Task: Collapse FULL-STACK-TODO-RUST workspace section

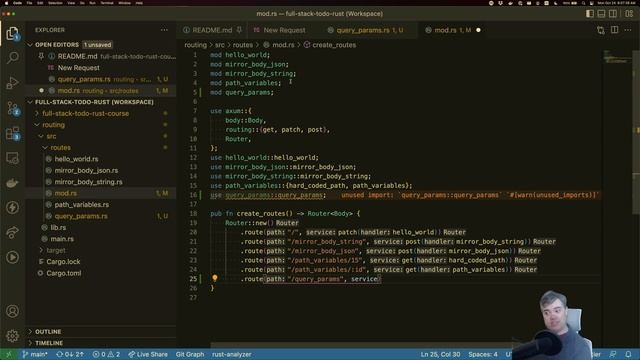Action: coord(94,102)
